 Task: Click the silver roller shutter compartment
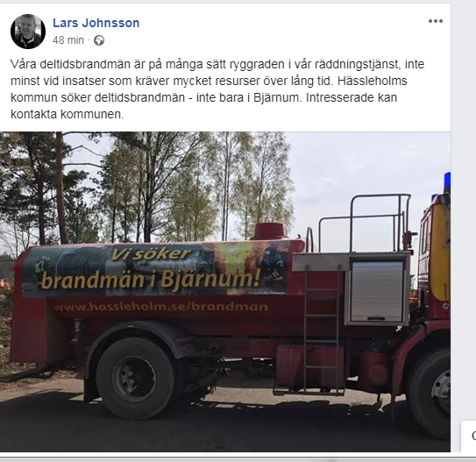[x=377, y=291]
